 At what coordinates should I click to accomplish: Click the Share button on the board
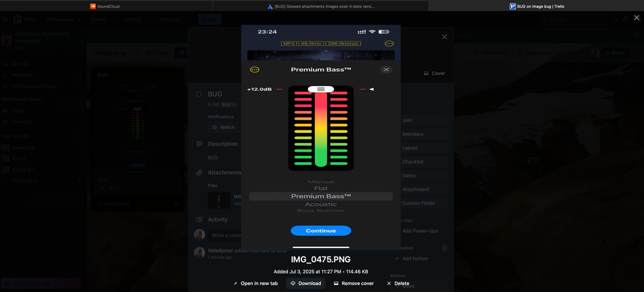coord(614,52)
